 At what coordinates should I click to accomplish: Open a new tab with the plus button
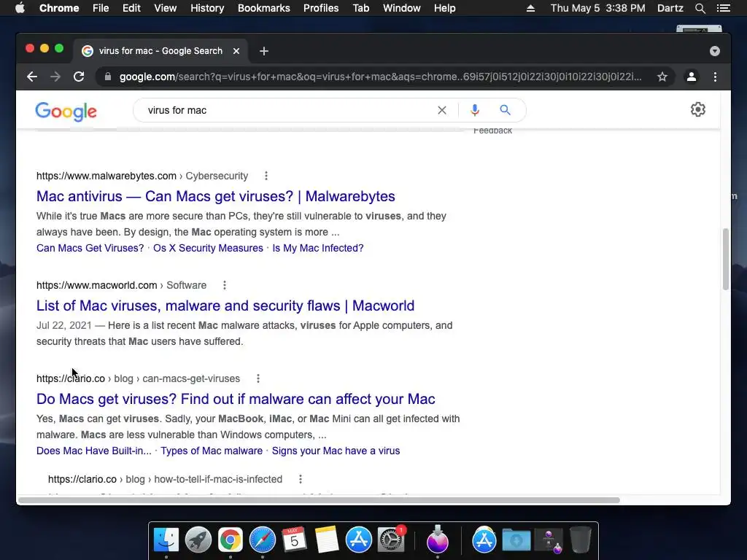[264, 51]
